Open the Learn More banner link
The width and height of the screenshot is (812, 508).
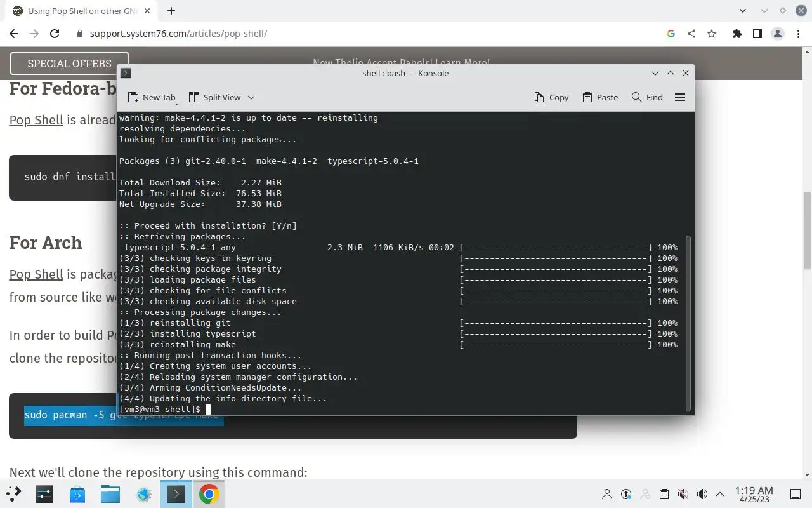pyautogui.click(x=401, y=62)
